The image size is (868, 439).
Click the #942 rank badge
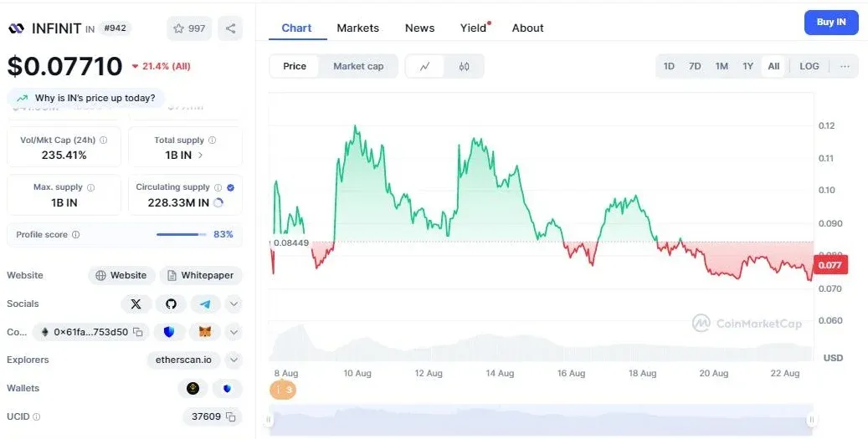(x=115, y=28)
